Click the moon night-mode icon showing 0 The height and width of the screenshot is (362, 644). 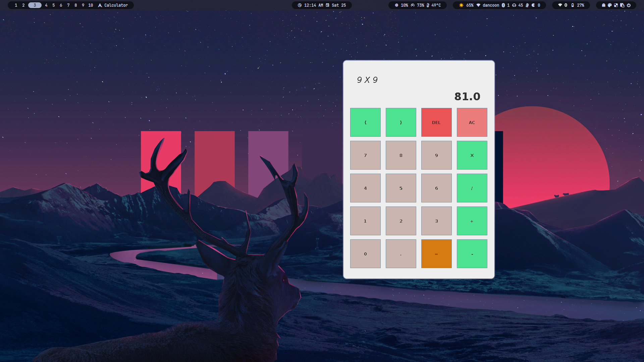(533, 5)
